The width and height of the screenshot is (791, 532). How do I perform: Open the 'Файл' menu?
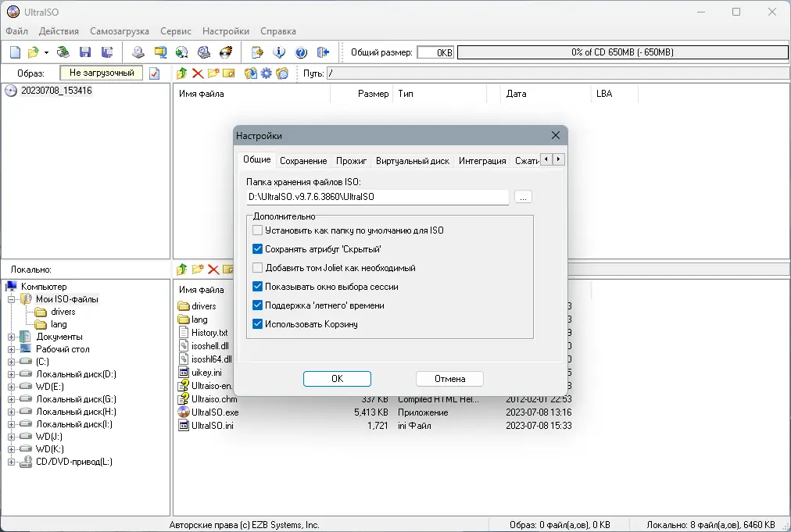tap(16, 31)
